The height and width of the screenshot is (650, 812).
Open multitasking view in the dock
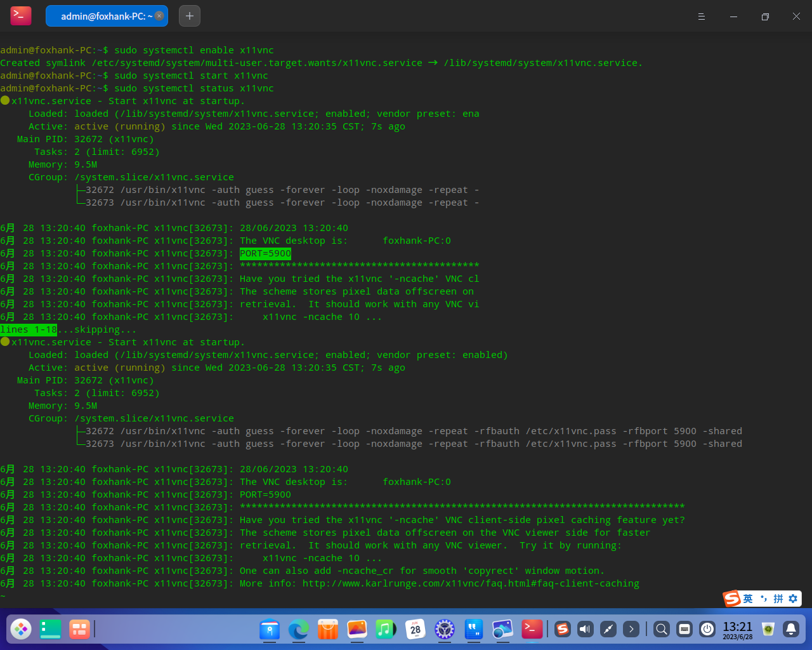point(79,629)
